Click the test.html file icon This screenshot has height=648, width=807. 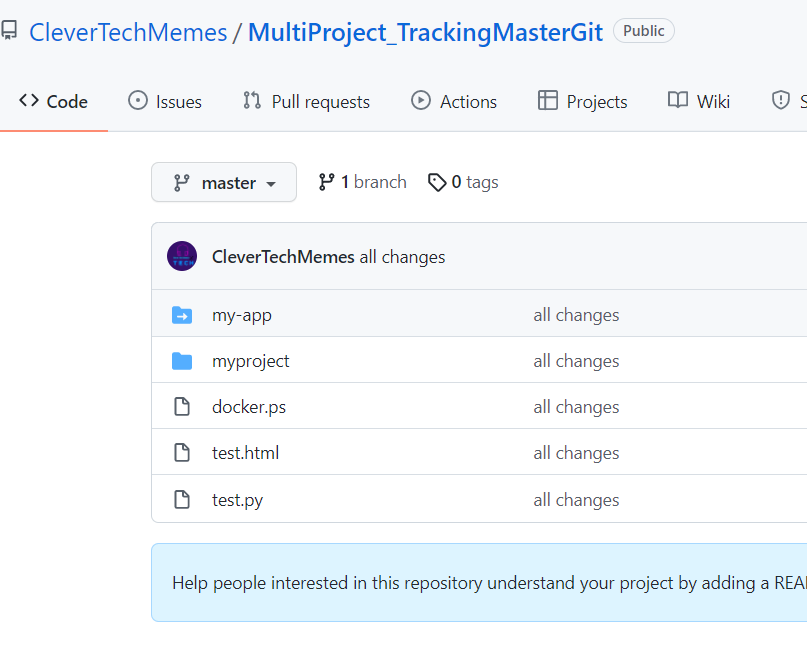pyautogui.click(x=182, y=453)
